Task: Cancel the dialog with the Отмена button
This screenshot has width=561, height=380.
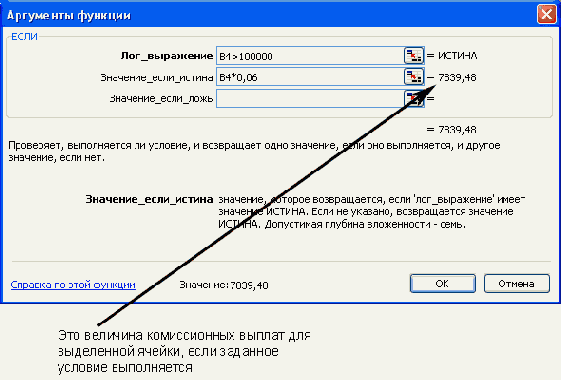Action: 517,283
